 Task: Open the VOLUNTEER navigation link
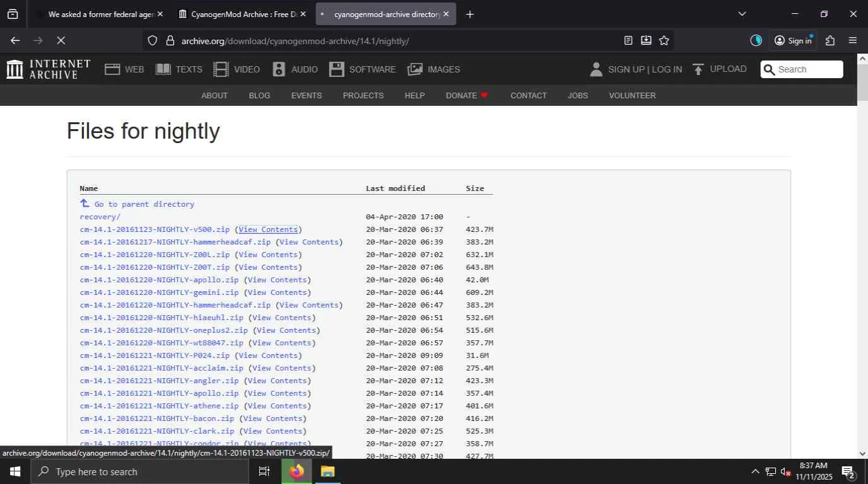(632, 95)
